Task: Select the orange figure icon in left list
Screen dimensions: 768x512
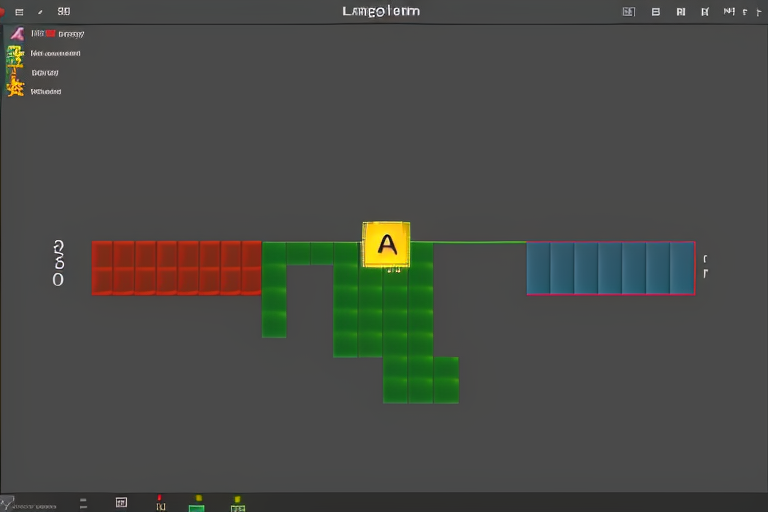Action: click(15, 89)
